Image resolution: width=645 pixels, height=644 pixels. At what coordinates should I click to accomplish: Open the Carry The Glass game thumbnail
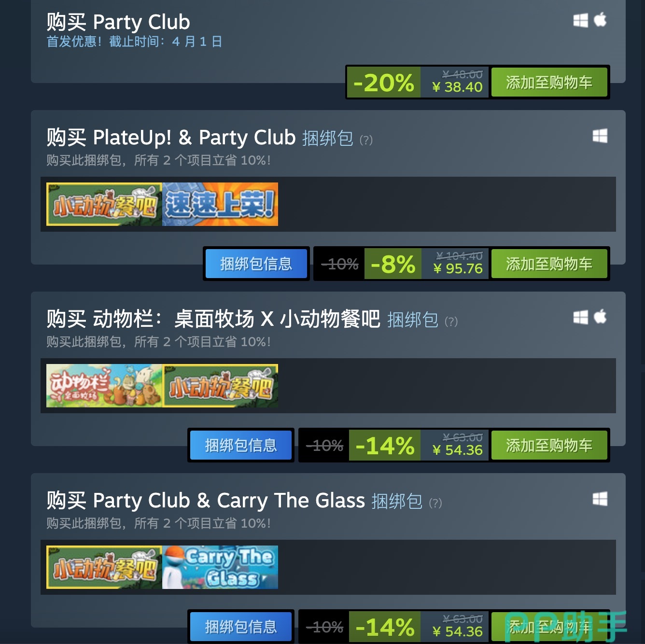coord(220,567)
